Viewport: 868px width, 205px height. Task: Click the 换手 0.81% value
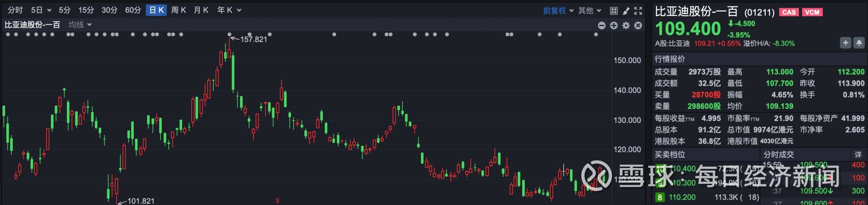click(x=854, y=95)
